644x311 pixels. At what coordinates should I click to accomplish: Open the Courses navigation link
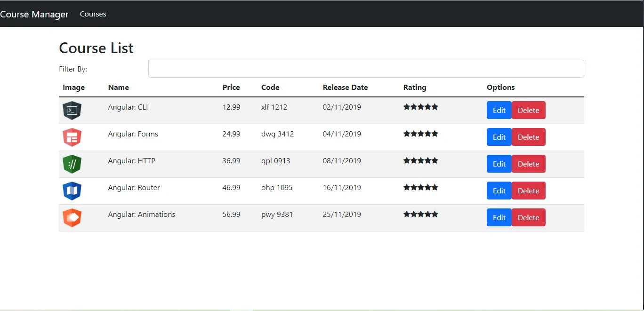tap(93, 14)
